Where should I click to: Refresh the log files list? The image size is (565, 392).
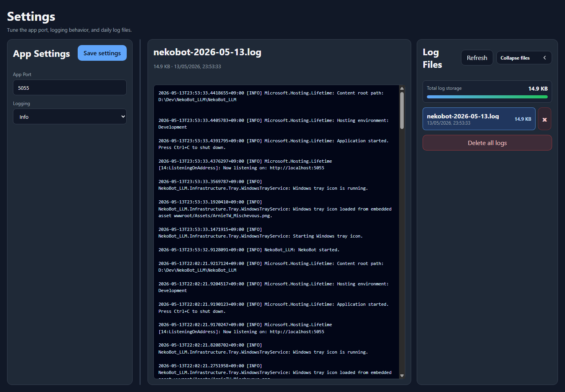(x=477, y=58)
